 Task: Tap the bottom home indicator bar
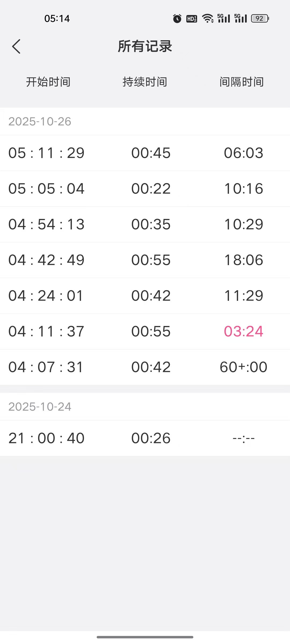[x=145, y=637]
